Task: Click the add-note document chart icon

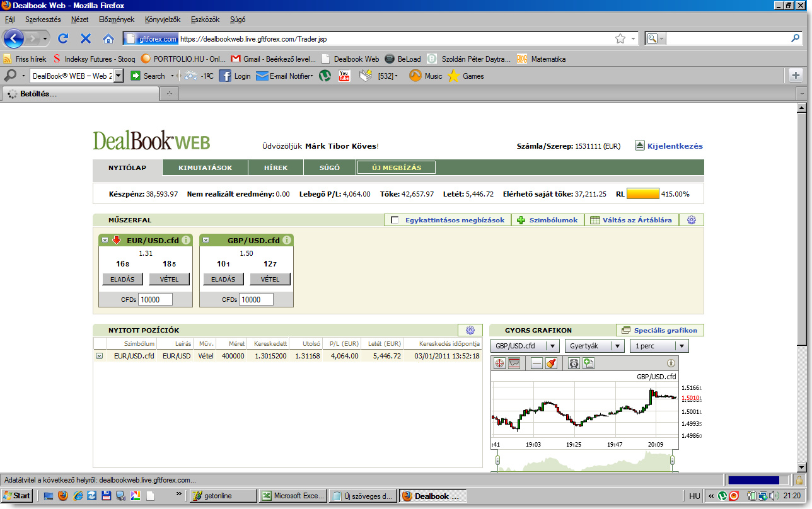Action: (x=588, y=363)
